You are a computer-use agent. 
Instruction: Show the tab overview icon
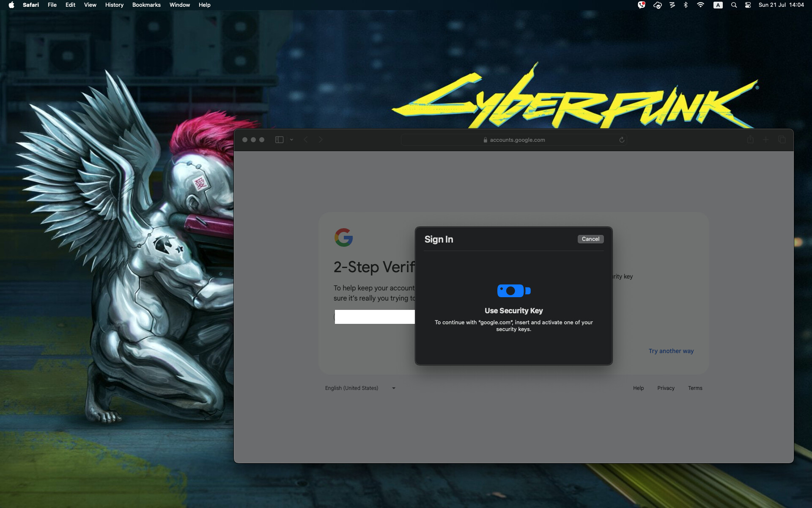(x=782, y=140)
